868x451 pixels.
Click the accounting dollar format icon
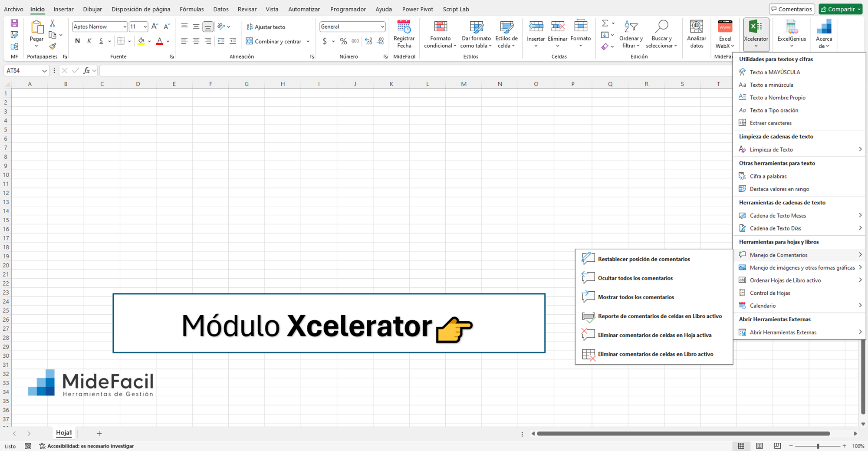325,41
